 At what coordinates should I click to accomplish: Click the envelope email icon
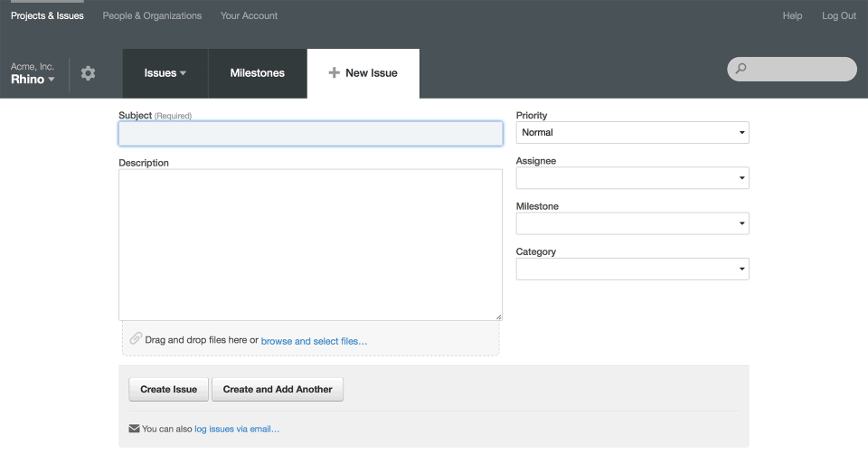pyautogui.click(x=134, y=429)
